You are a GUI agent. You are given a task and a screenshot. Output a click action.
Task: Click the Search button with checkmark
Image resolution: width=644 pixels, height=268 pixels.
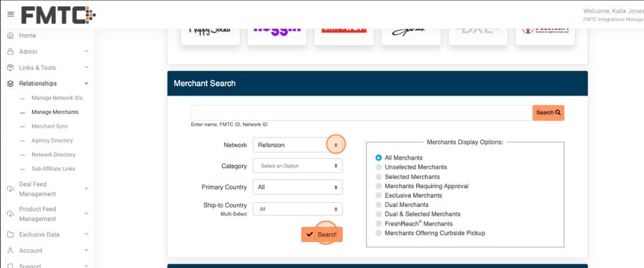tap(322, 234)
